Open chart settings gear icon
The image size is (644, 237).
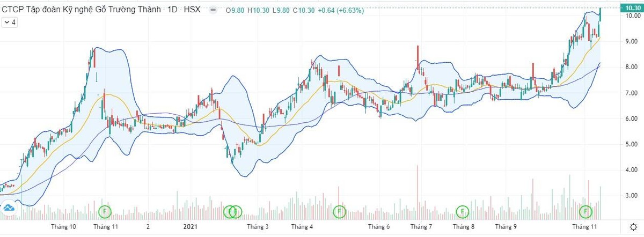coord(633,227)
